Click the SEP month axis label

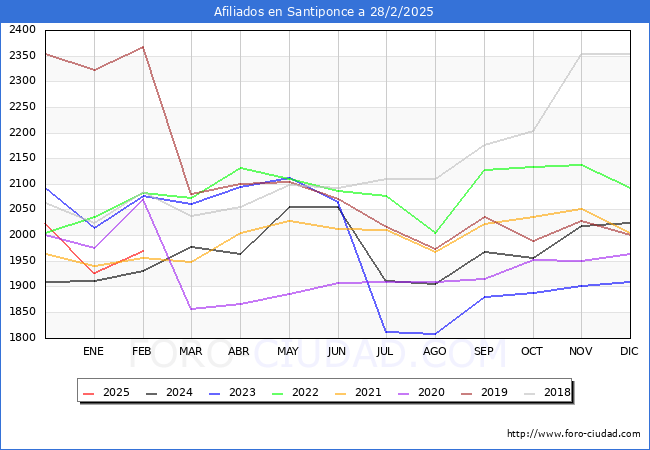click(x=483, y=351)
